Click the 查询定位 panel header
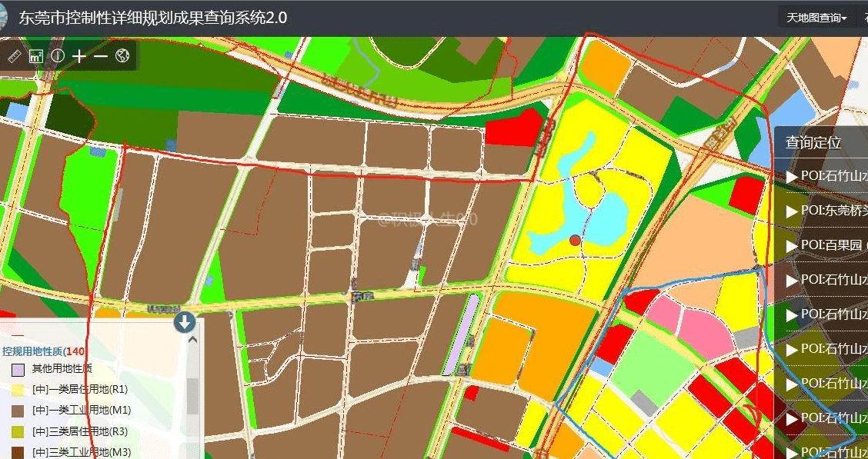 coord(813,142)
